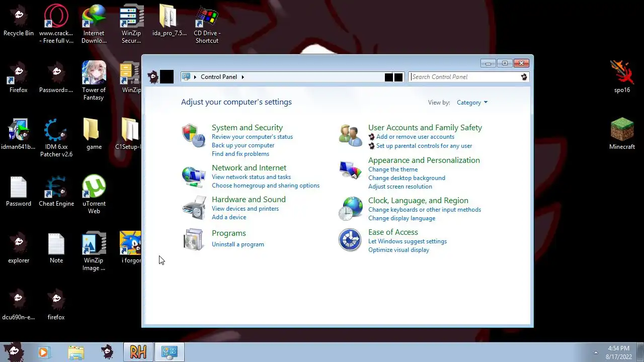This screenshot has height=362, width=644.
Task: Click View network status and tasks
Action: click(251, 177)
